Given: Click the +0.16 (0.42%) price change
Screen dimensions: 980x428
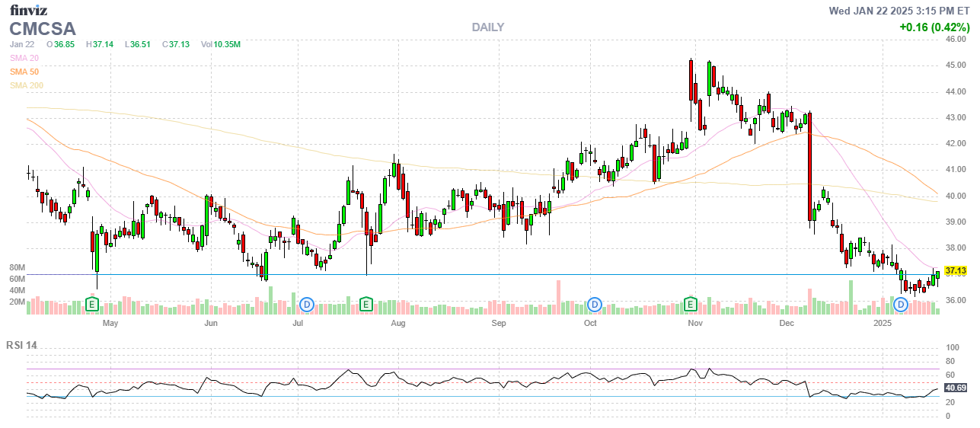Looking at the screenshot, I should point(933,27).
